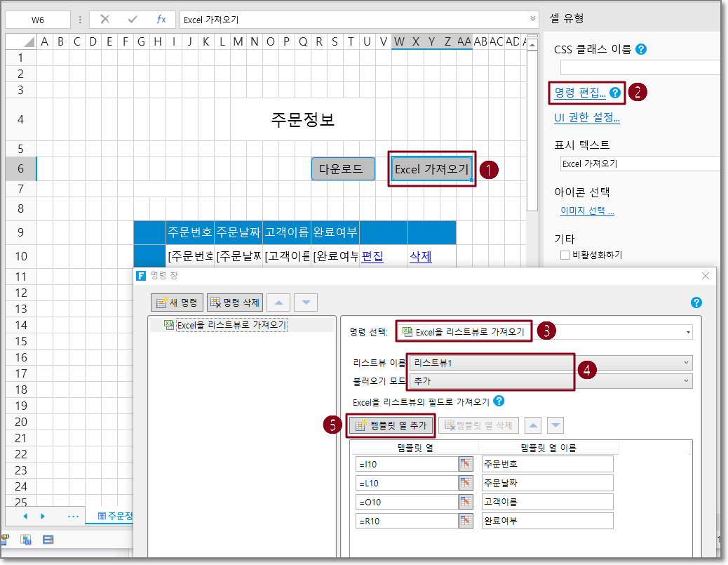
Task: Click help icon next to CSS 클래스 이름
Action: (x=640, y=50)
